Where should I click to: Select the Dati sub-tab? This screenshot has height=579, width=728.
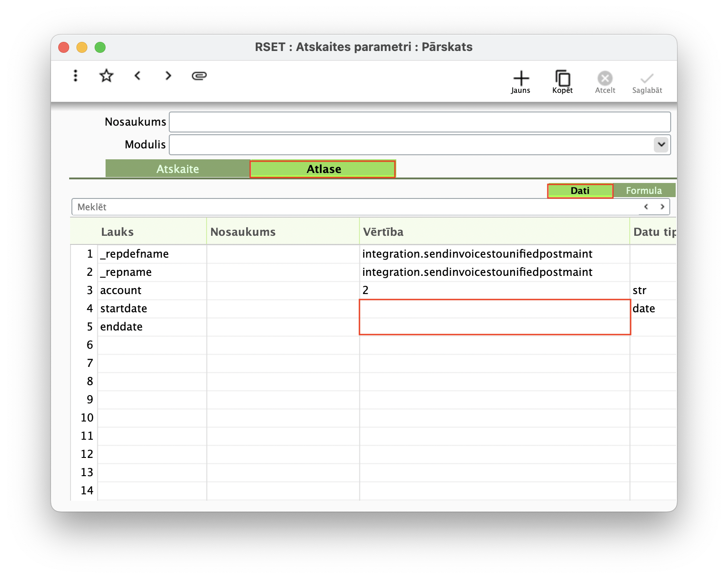pyautogui.click(x=580, y=191)
